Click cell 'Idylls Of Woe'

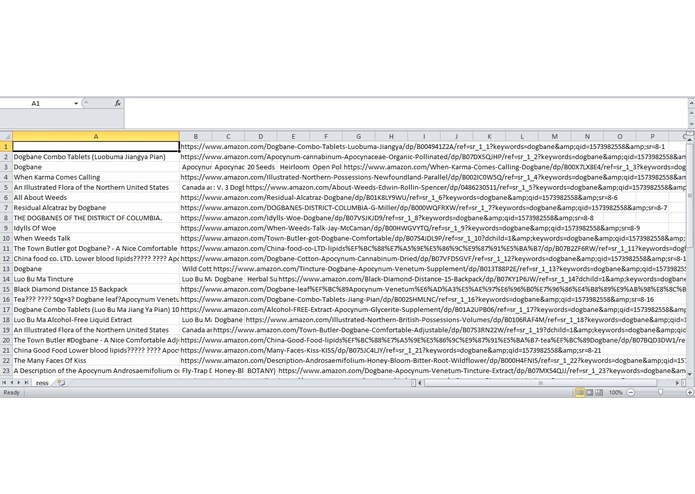pos(96,228)
